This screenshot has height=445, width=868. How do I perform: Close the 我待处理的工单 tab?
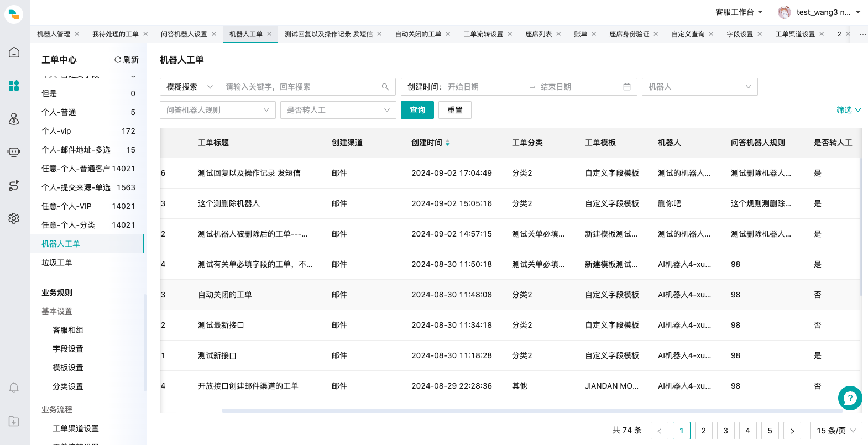click(x=145, y=34)
